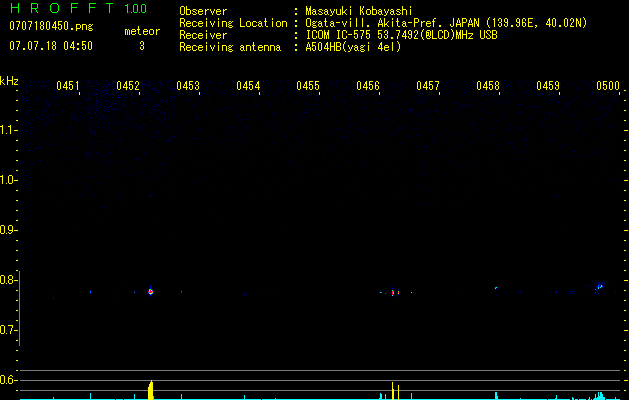Screen dimensions: 629x400
Task: Select the filename 0707180450.png
Action: 51,26
